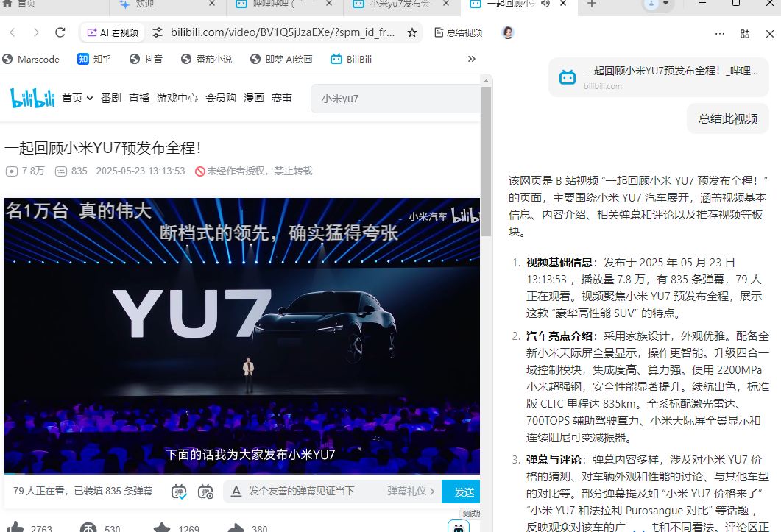Viewport: 781px width, 532px height.
Task: Open the three-dots more menu in sidebar
Action: (x=720, y=34)
